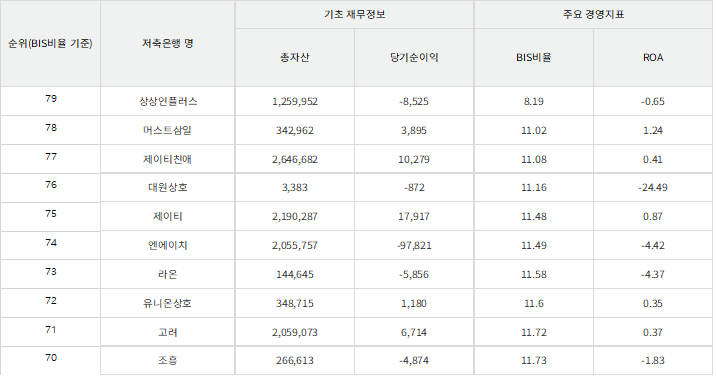Select the bank name 유니온상호

[x=168, y=304]
